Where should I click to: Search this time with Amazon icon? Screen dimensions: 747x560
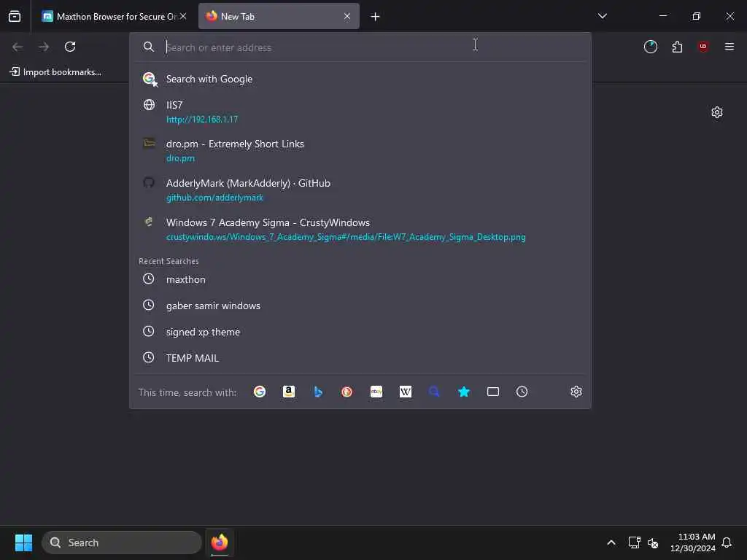289,392
